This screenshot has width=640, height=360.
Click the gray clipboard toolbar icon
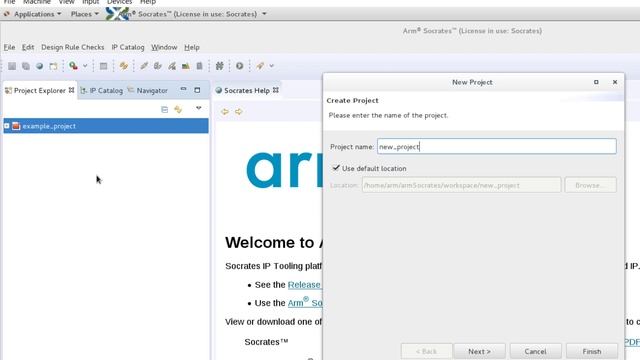199,66
